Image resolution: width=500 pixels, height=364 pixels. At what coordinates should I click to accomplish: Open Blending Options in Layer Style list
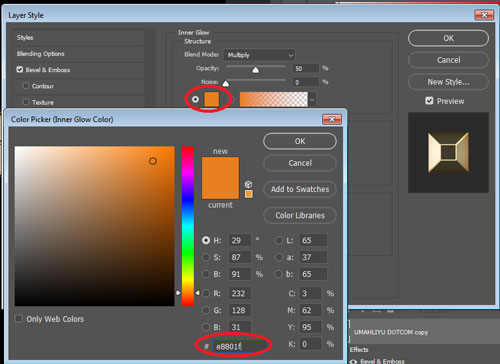coord(79,54)
